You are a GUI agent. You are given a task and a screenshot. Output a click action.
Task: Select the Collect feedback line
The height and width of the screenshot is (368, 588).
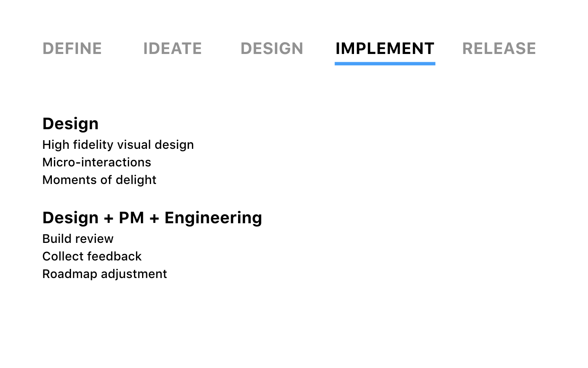click(x=92, y=256)
